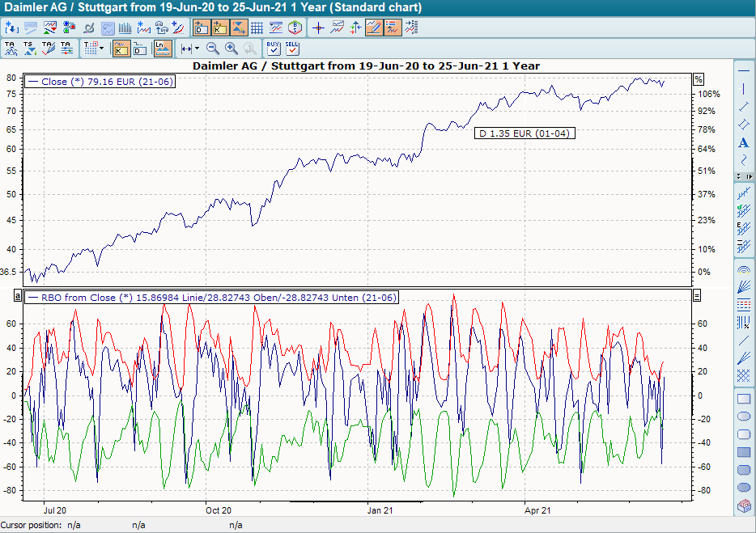Open the dropdown beside the T grid icon
756x533 pixels.
[x=102, y=46]
